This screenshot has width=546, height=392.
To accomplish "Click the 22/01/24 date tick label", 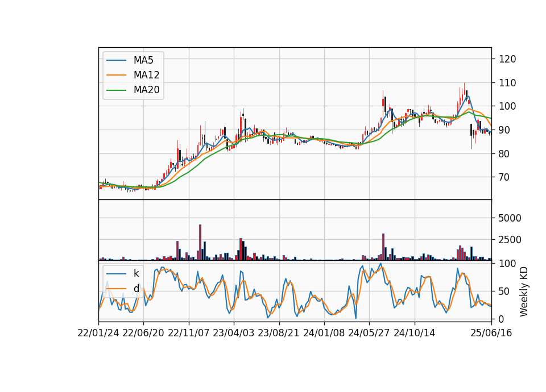I will tap(98, 333).
